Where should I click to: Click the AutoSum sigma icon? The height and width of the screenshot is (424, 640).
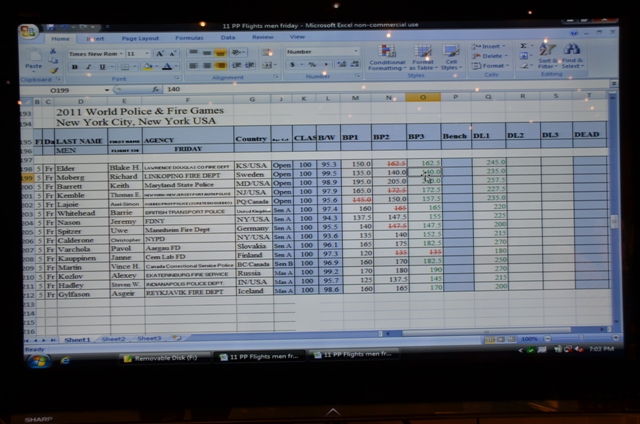point(524,46)
